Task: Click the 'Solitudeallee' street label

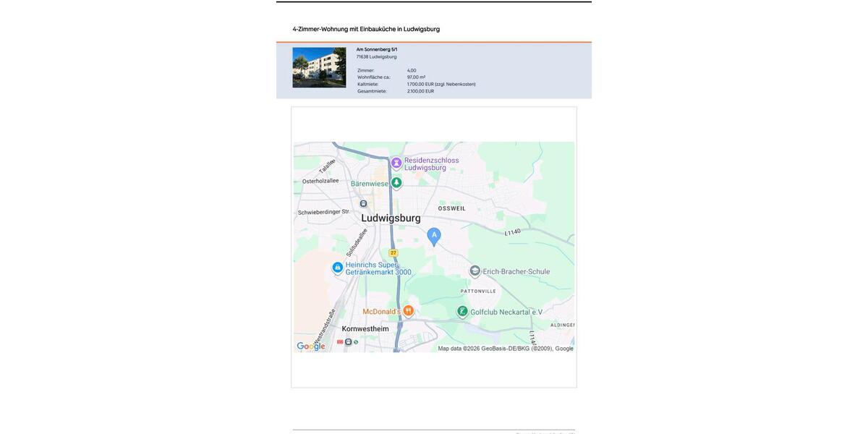Action: coord(357,242)
